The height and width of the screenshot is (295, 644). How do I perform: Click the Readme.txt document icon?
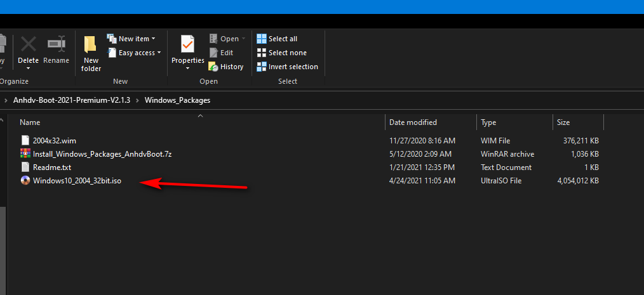coord(25,167)
